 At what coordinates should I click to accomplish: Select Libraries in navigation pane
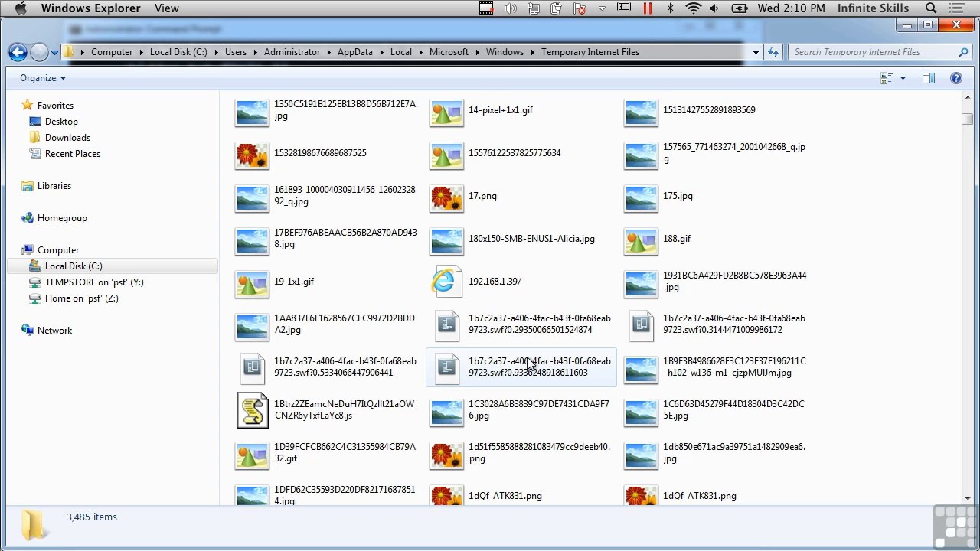click(x=54, y=186)
